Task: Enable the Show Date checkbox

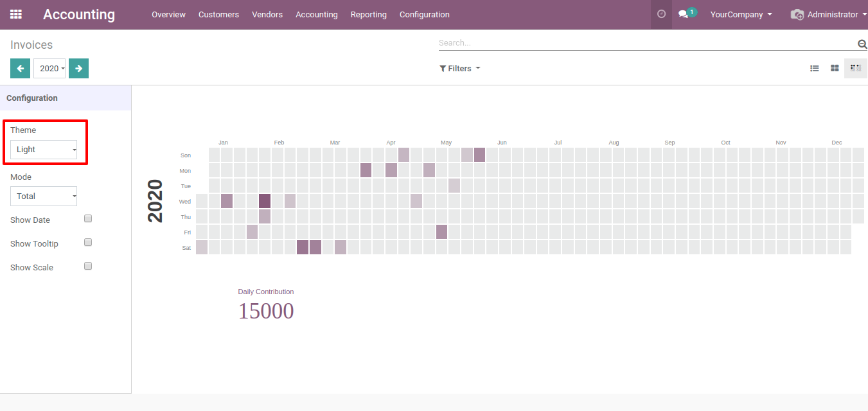Action: (88, 218)
